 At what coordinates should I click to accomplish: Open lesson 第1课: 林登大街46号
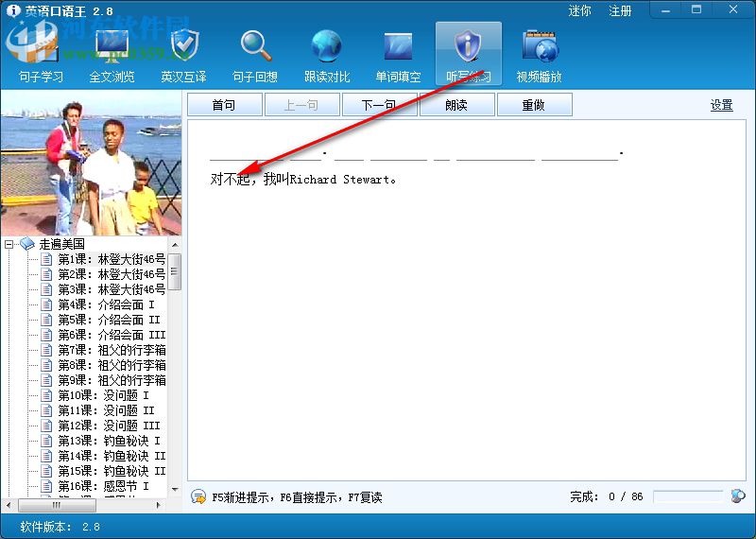(112, 259)
